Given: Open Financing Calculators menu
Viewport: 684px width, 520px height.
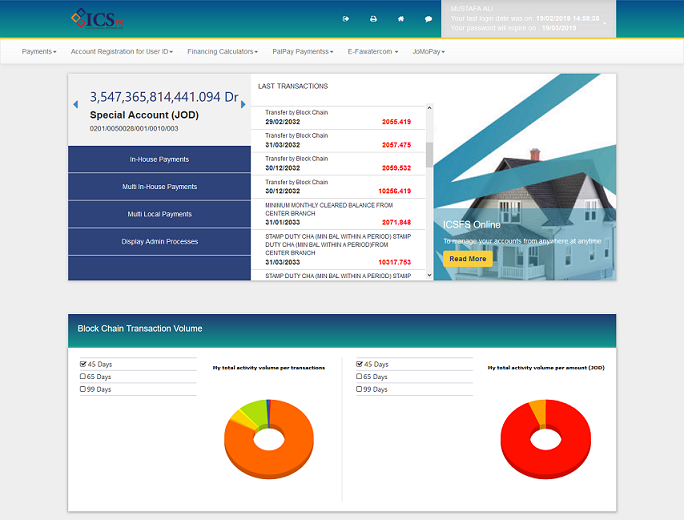Looking at the screenshot, I should click(x=222, y=51).
